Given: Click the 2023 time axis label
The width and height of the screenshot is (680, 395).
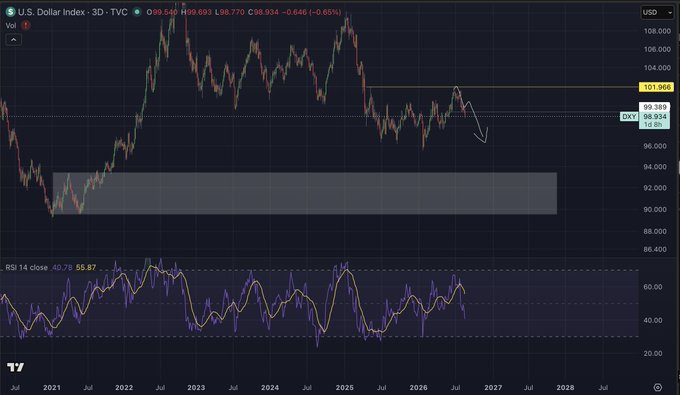Looking at the screenshot, I should click(x=196, y=388).
